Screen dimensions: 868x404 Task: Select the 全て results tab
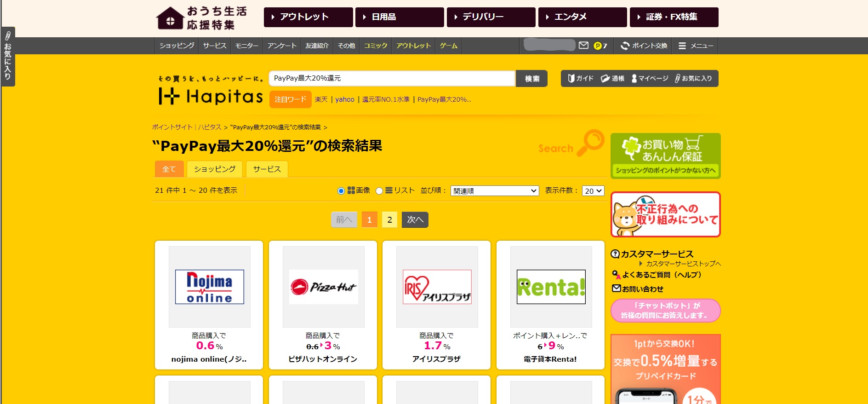[x=169, y=169]
